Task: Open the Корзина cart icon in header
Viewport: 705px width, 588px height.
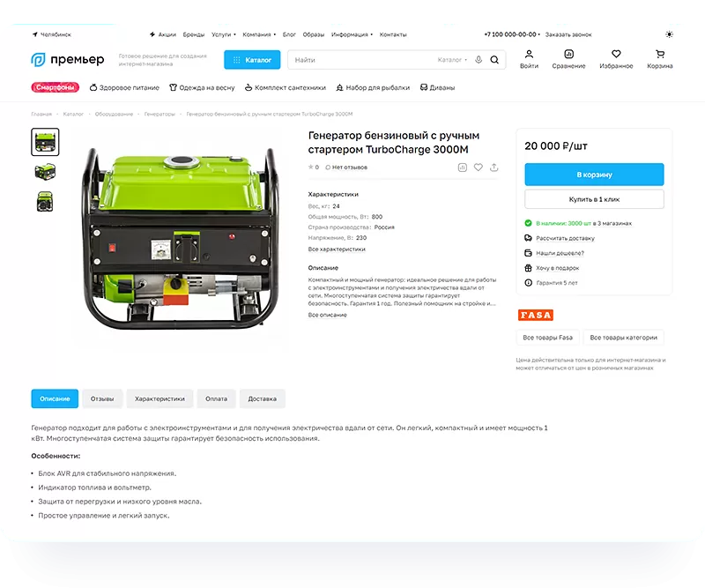Action: point(660,55)
